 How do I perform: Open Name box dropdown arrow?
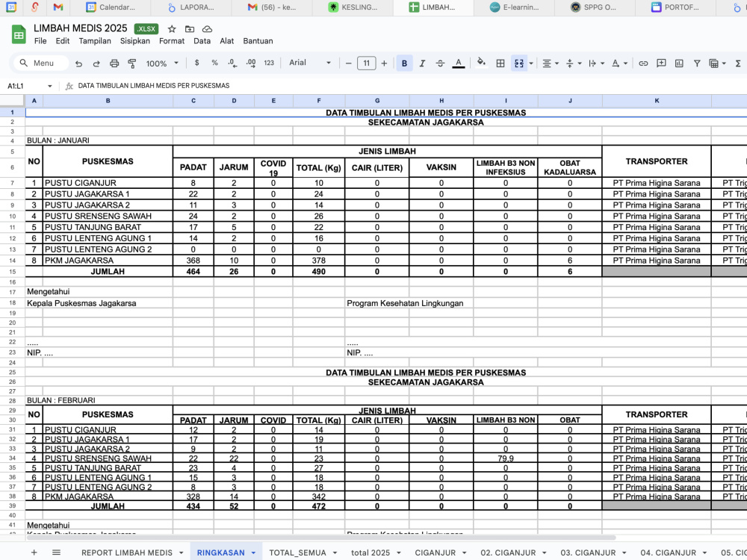[x=49, y=86]
